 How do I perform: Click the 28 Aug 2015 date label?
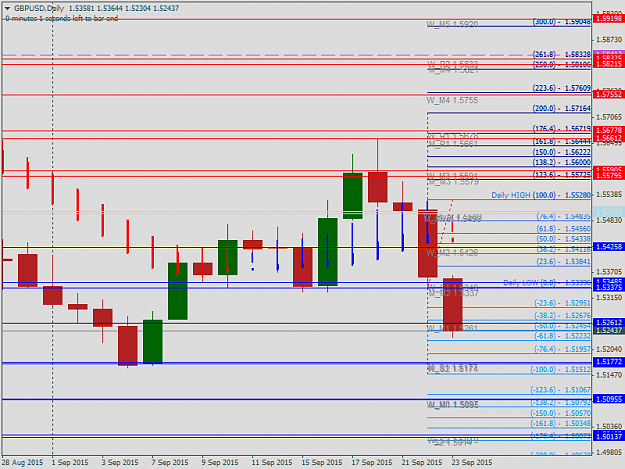(22, 463)
